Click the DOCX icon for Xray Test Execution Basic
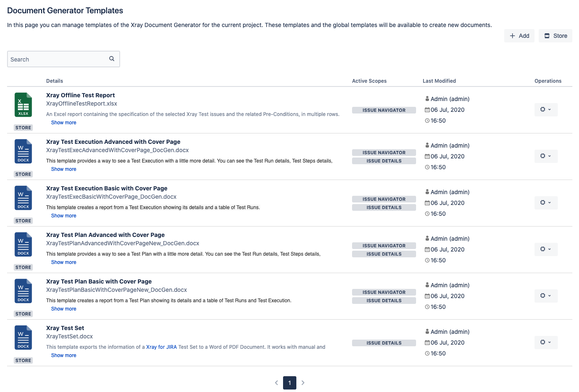The width and height of the screenshot is (579, 392). (x=23, y=198)
